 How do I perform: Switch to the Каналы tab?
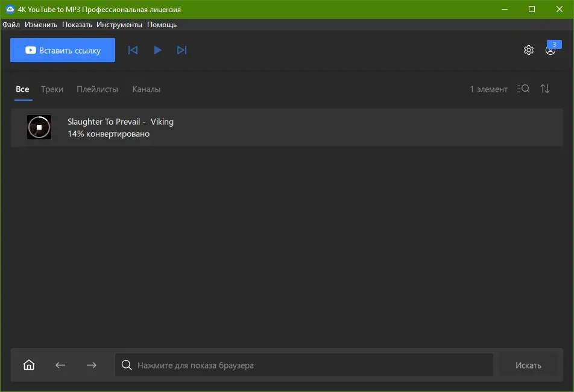pyautogui.click(x=147, y=89)
